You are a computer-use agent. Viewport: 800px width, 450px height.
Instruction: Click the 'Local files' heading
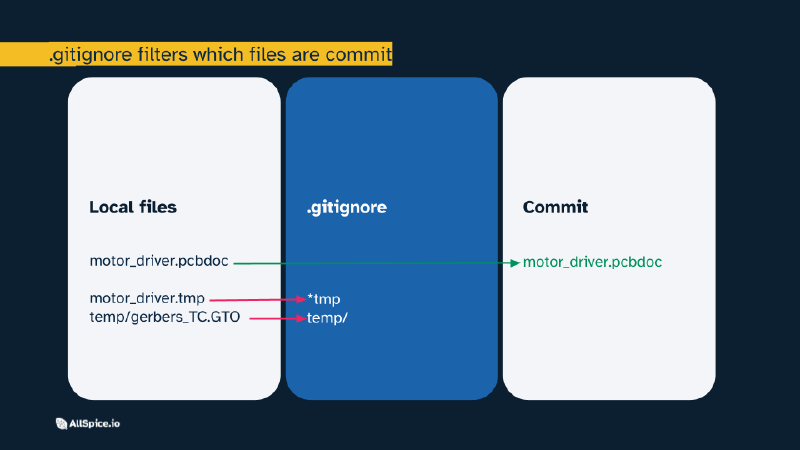(133, 208)
